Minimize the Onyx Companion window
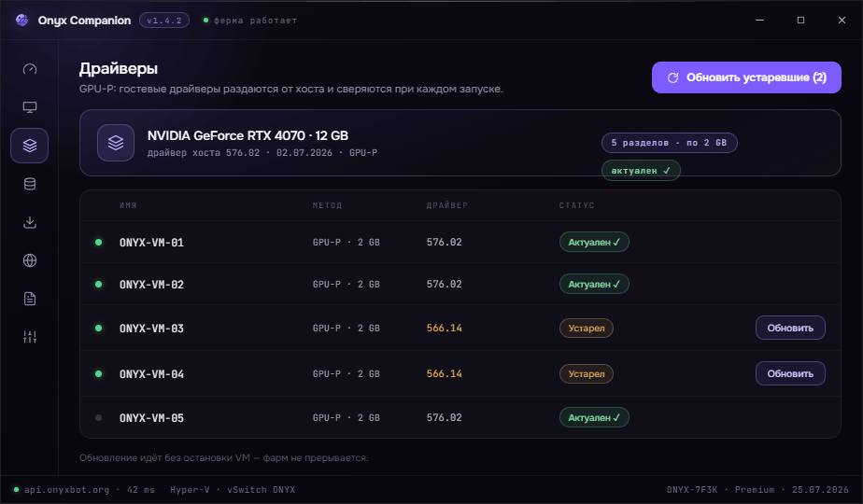The image size is (863, 504). [759, 21]
